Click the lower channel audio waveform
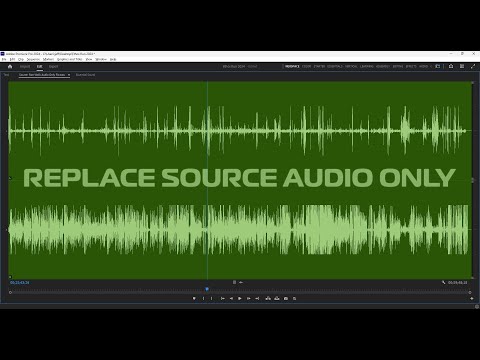The height and width of the screenshot is (360, 480). (x=239, y=229)
